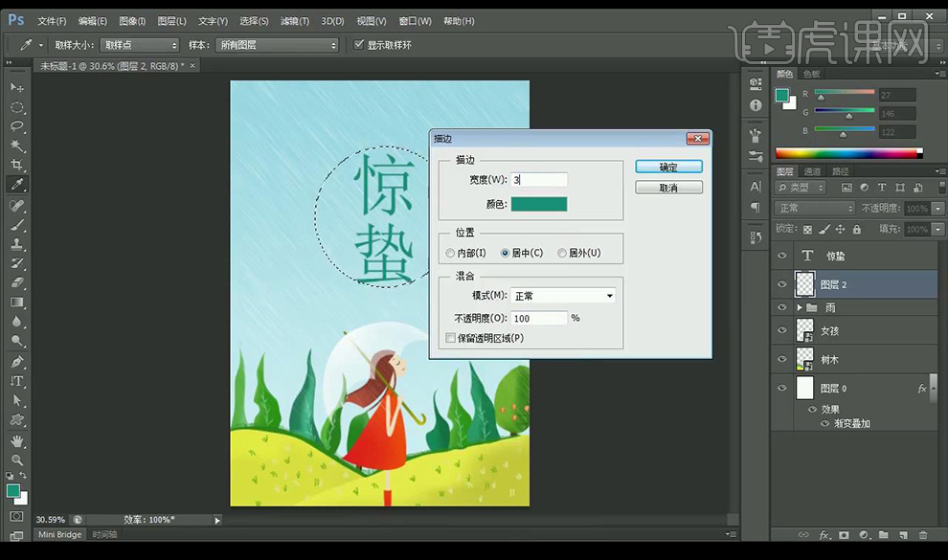Hide the 女孩 layer via its eye icon

tap(782, 330)
